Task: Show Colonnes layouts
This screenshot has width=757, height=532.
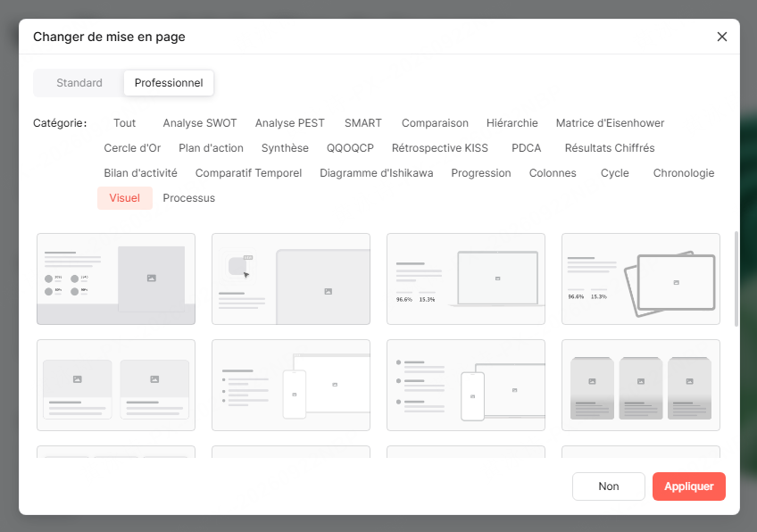Action: click(x=553, y=173)
